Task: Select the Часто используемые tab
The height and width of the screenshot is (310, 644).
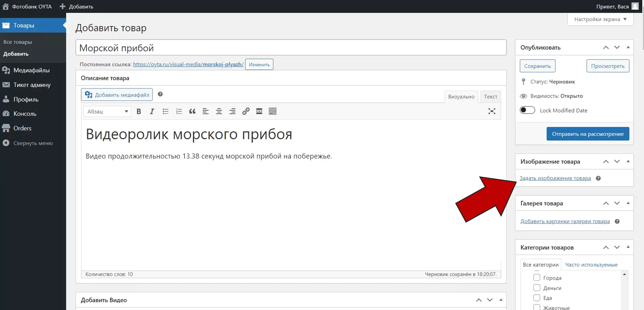Action: point(591,265)
